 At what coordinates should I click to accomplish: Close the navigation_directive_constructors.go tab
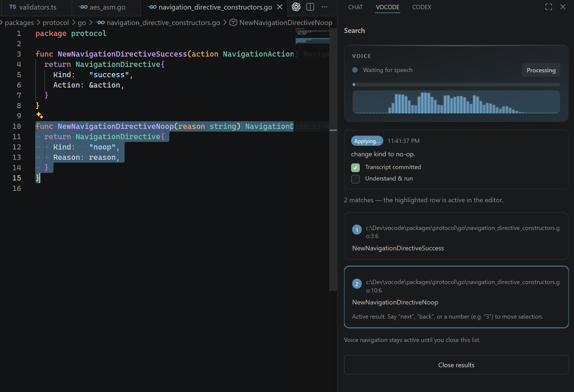(280, 7)
